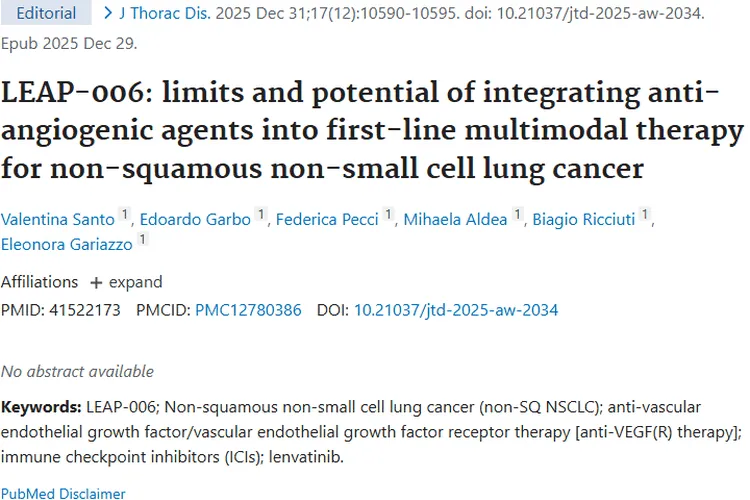View articles by Biagio Ricciuti

[x=582, y=219]
